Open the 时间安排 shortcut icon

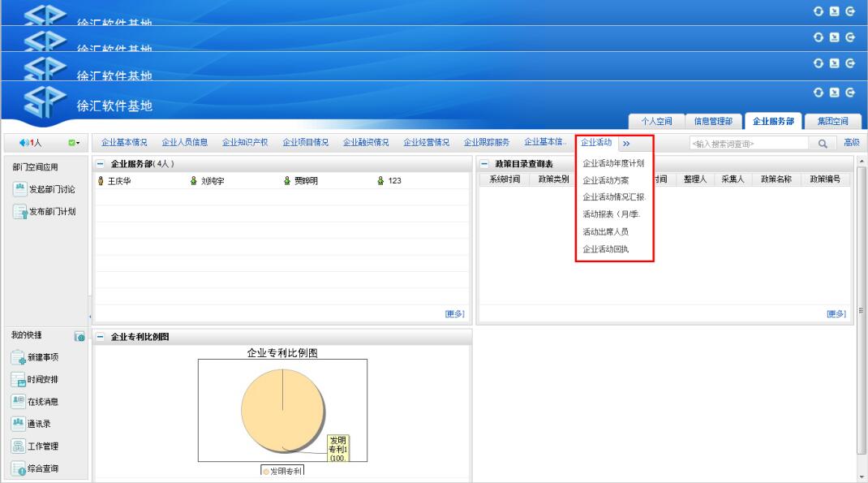tap(19, 379)
